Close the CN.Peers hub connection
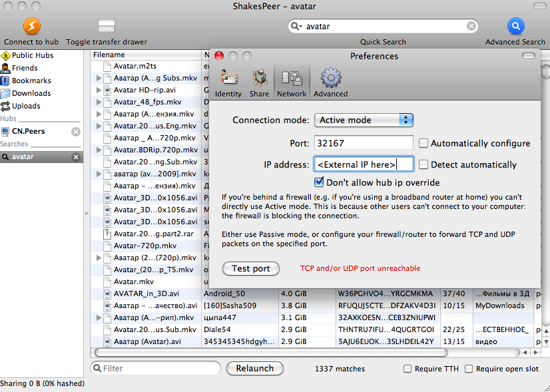The height and width of the screenshot is (392, 550). (76, 132)
